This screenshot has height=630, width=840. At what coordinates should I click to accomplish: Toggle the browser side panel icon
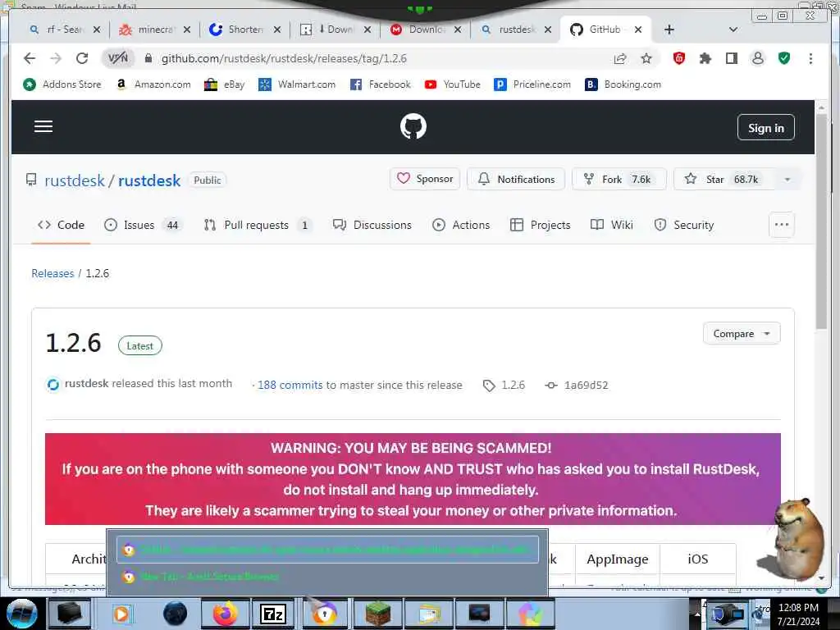[x=731, y=58]
